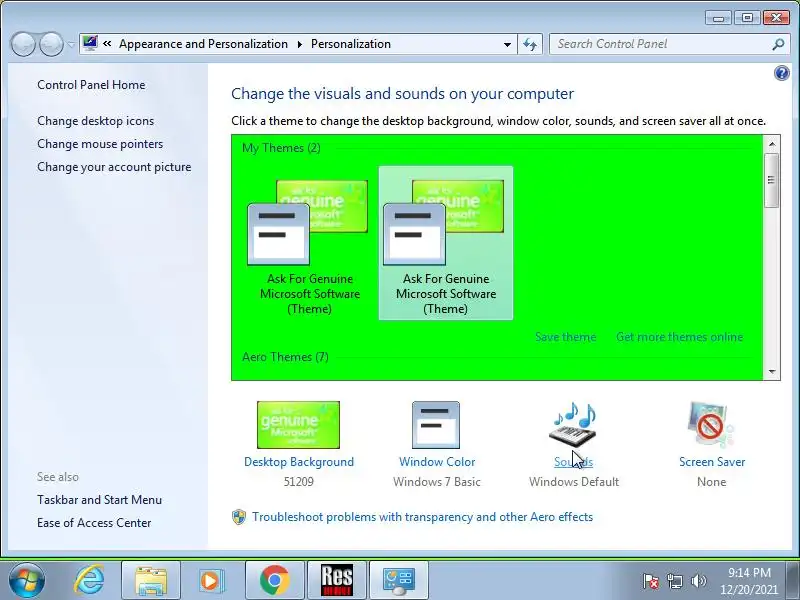Open Change your account picture

(x=114, y=167)
